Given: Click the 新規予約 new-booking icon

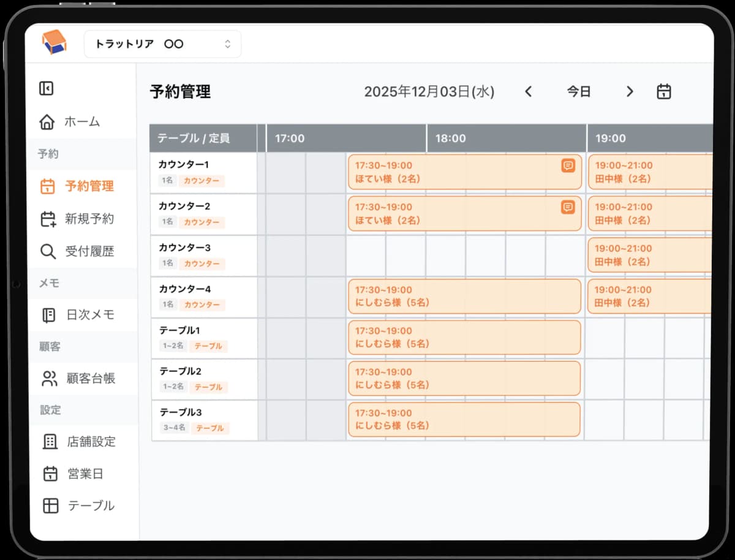Looking at the screenshot, I should pyautogui.click(x=49, y=219).
